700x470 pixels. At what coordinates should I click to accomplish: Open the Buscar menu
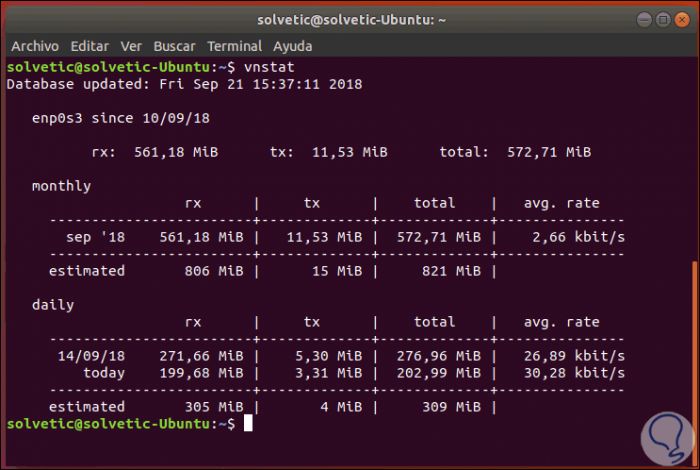click(174, 46)
